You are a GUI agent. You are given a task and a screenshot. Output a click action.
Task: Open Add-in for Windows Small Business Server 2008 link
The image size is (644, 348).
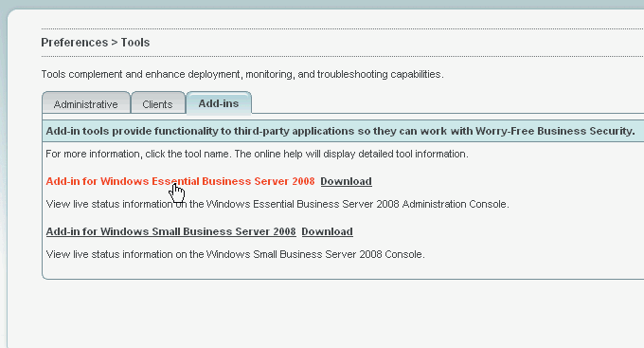[170, 231]
